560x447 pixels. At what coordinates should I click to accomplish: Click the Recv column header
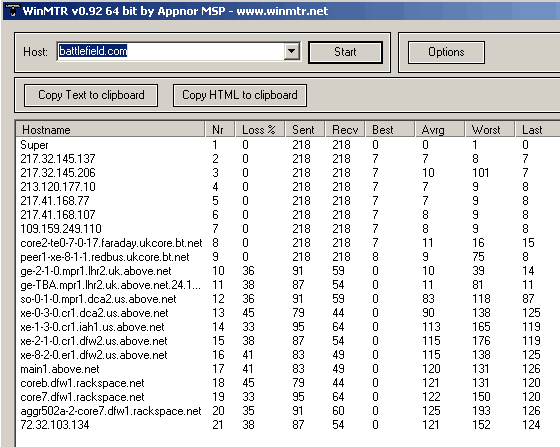click(x=345, y=130)
